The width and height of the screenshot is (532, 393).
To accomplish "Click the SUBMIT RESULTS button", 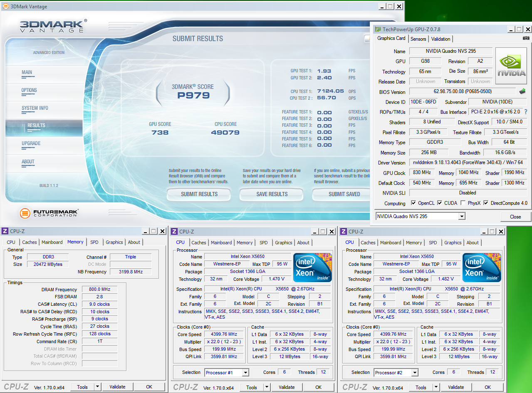I will coord(199,194).
